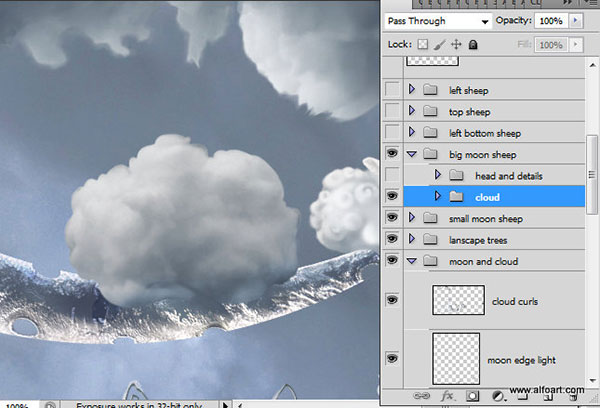Open the Opacity slider arrow

(576, 20)
